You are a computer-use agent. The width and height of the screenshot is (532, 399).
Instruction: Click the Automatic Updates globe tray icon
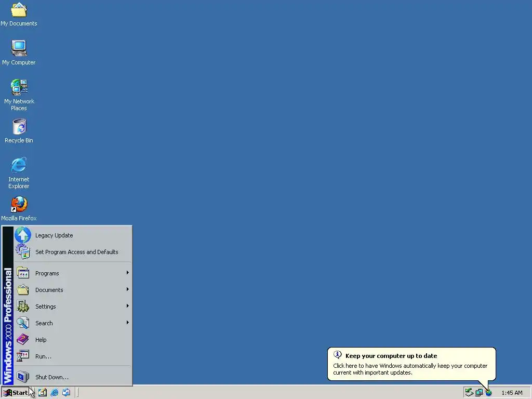click(x=488, y=393)
